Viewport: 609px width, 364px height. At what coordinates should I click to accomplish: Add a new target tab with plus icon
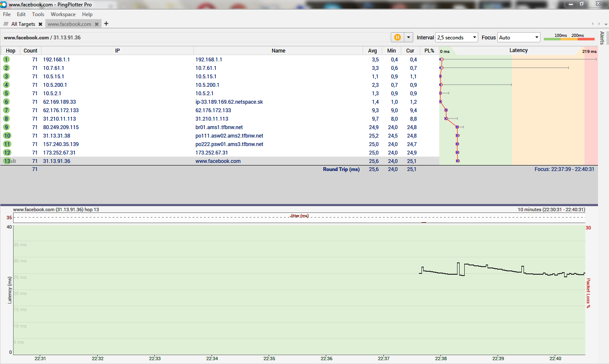[x=106, y=24]
